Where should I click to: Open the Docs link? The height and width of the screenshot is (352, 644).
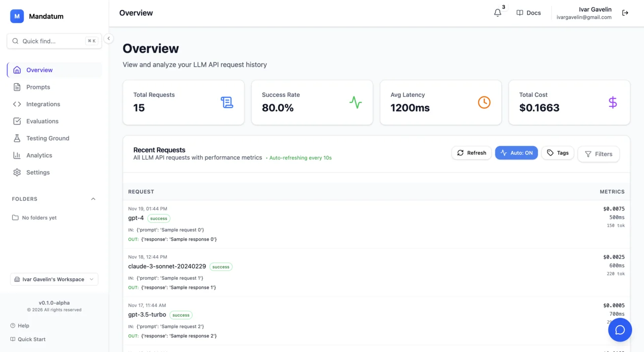[528, 13]
